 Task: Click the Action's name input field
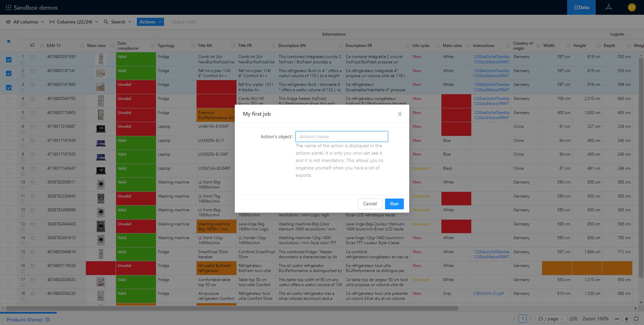(341, 136)
